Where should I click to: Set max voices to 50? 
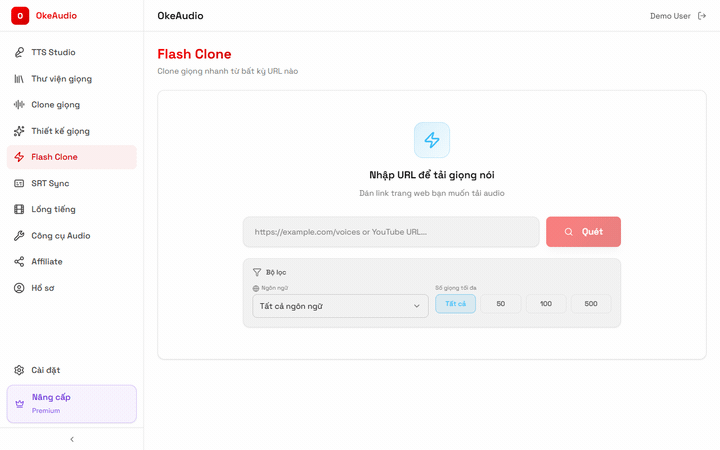tap(500, 304)
